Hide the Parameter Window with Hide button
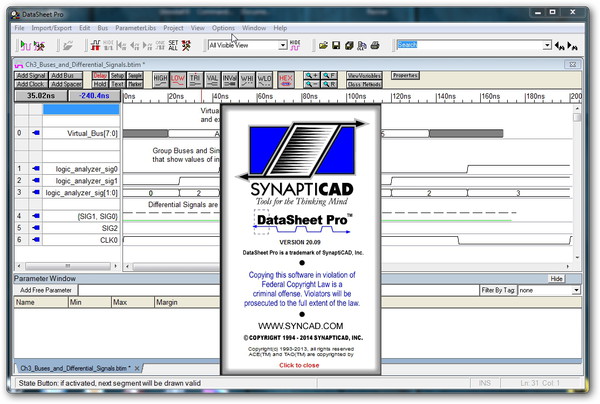 556,279
